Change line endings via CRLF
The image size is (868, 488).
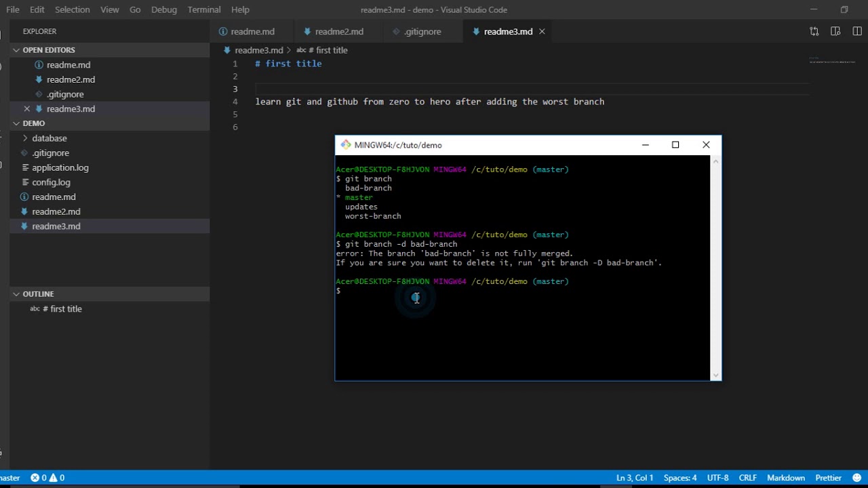(x=747, y=478)
